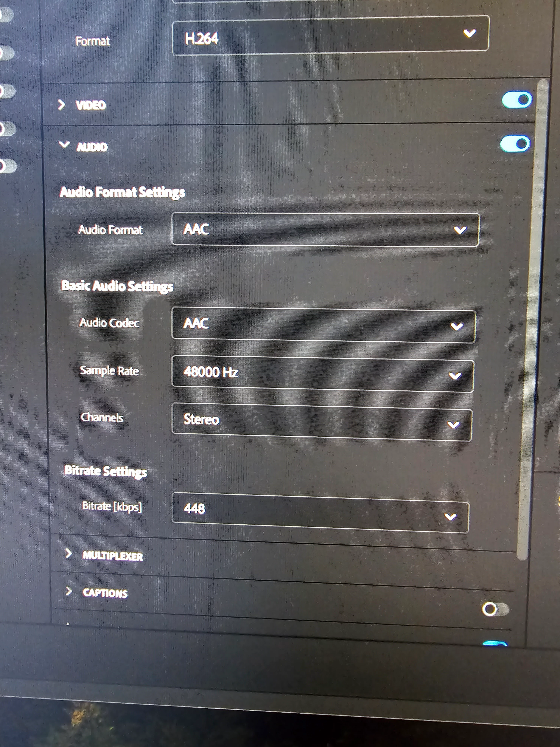Click the Bitrate dropdown arrow icon
560x747 pixels.
coord(450,517)
